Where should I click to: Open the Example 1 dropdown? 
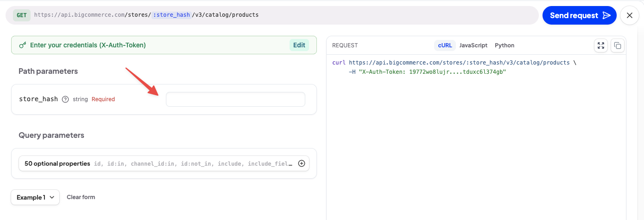coord(35,197)
